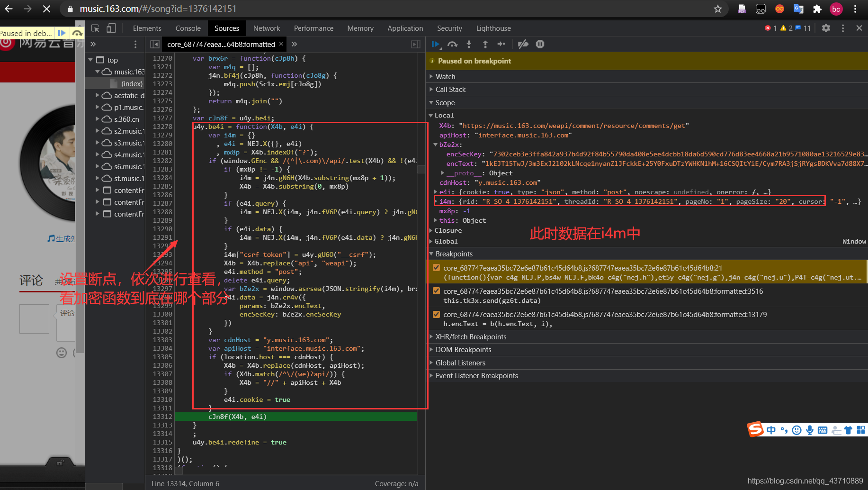Toggle the file navigator sidebar

tap(155, 44)
